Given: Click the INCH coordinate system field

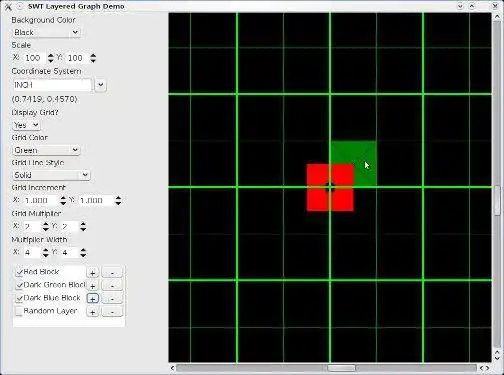Looking at the screenshot, I should tap(52, 85).
